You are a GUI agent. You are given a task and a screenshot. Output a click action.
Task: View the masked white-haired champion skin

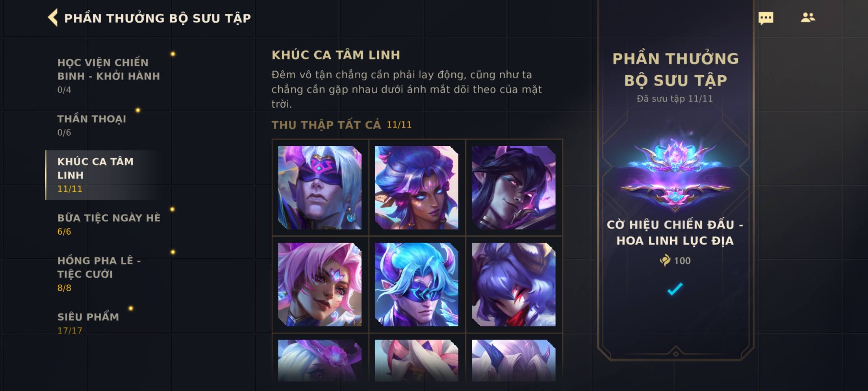click(x=320, y=188)
